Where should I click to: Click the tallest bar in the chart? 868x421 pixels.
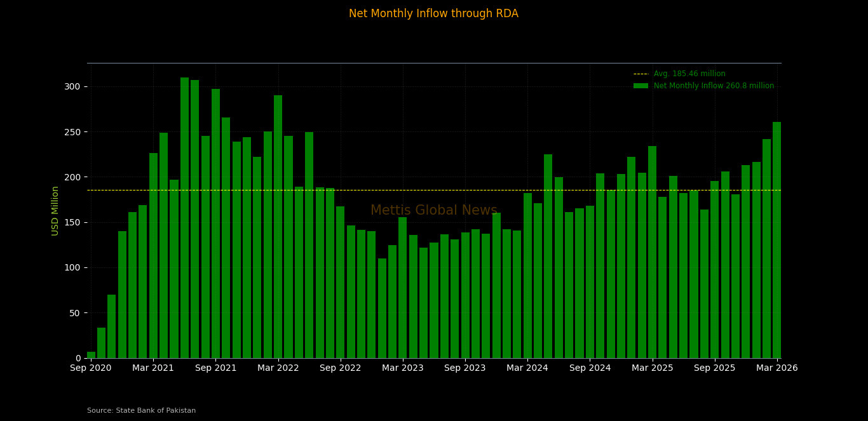pyautogui.click(x=184, y=218)
